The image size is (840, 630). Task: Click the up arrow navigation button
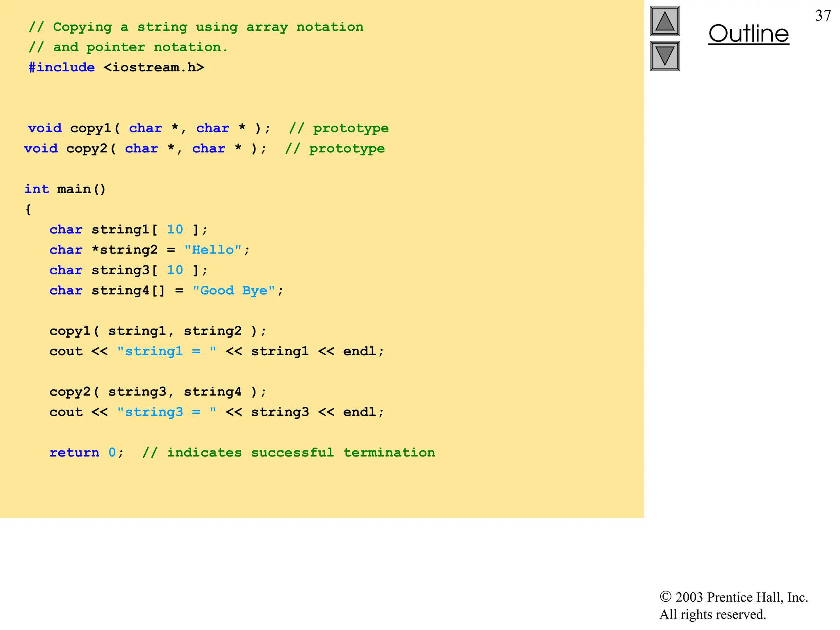[x=665, y=21]
